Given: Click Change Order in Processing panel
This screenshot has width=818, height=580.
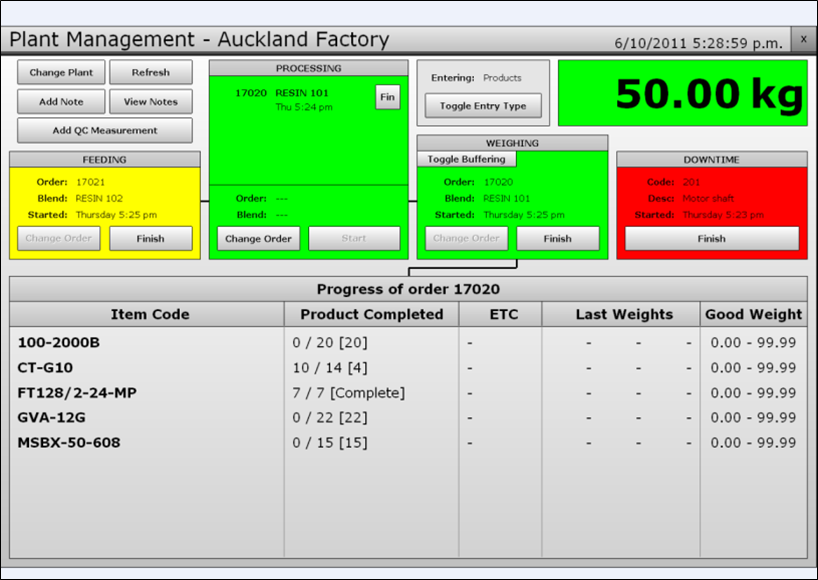Looking at the screenshot, I should coord(258,239).
